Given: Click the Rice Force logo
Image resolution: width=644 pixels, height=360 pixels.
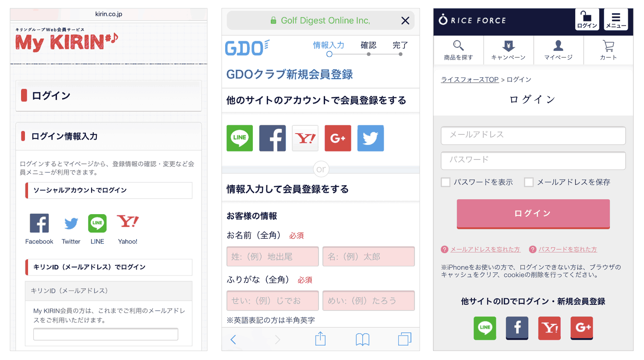Looking at the screenshot, I should coord(473,20).
